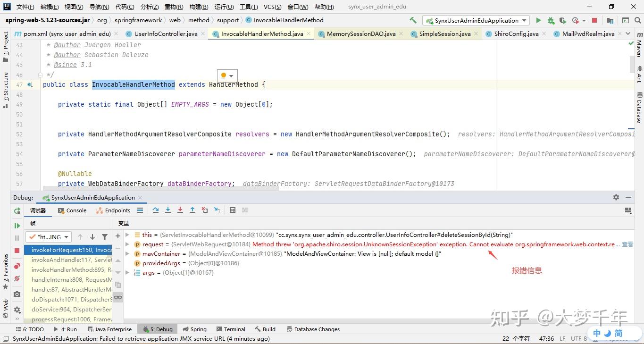Click the Step Into debug icon
Screen dimensions: 644x344
tap(167, 210)
